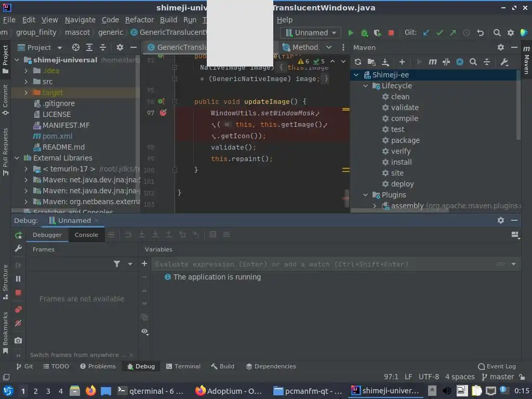
Task: Switch to qterminal in taskbar
Action: (150, 391)
